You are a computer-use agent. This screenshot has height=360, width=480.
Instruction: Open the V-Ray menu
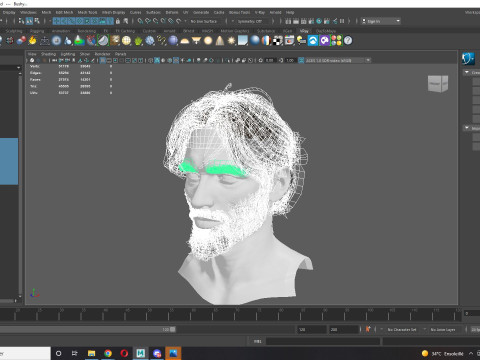260,12
